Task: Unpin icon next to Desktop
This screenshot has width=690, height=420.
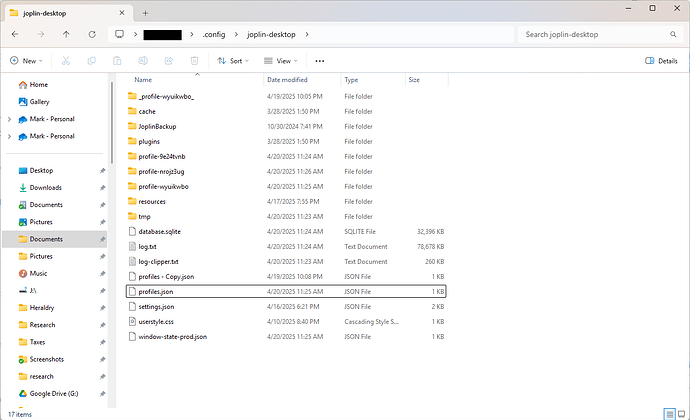Action: point(102,171)
